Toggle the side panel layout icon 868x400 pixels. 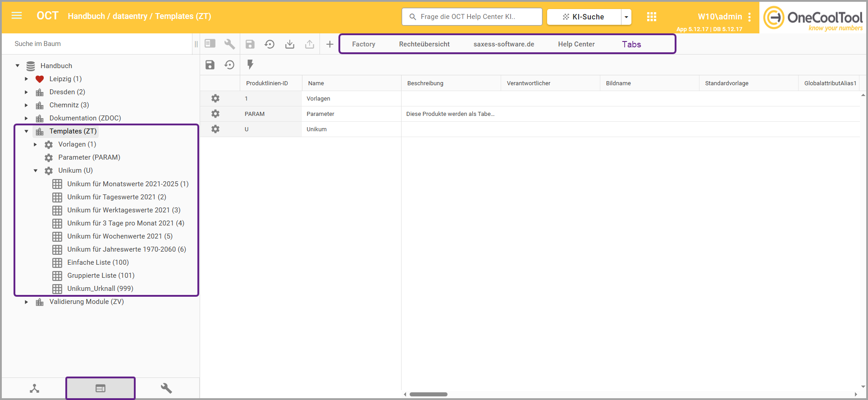(210, 44)
